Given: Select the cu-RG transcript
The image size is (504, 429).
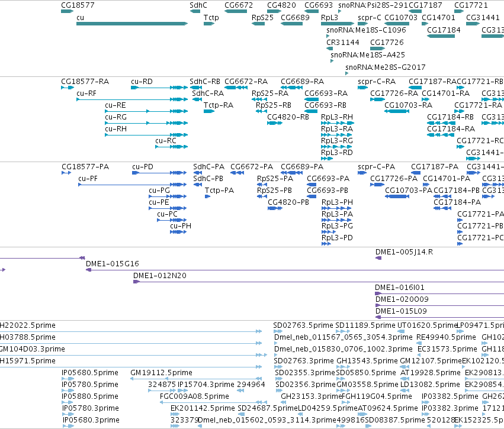Looking at the screenshot, I should (146, 123).
